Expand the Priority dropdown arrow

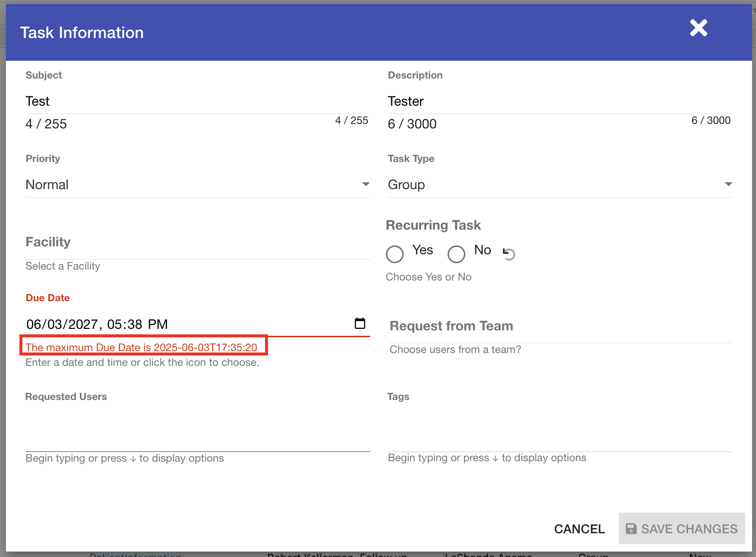[366, 184]
